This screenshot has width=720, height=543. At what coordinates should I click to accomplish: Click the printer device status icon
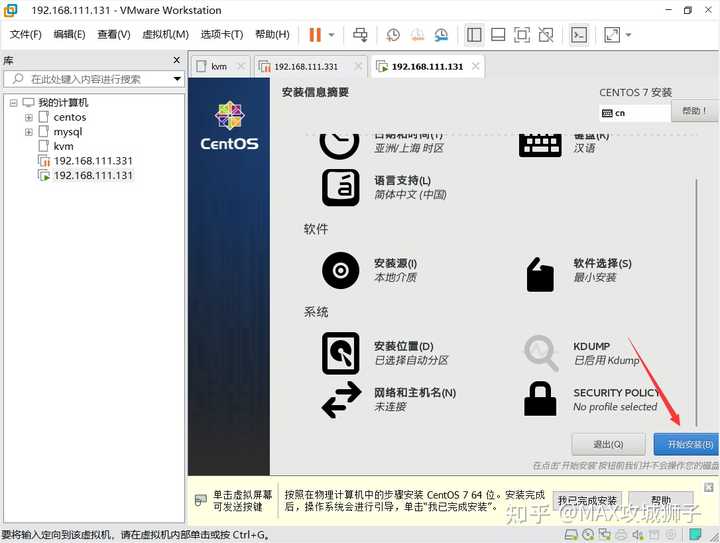(x=621, y=535)
